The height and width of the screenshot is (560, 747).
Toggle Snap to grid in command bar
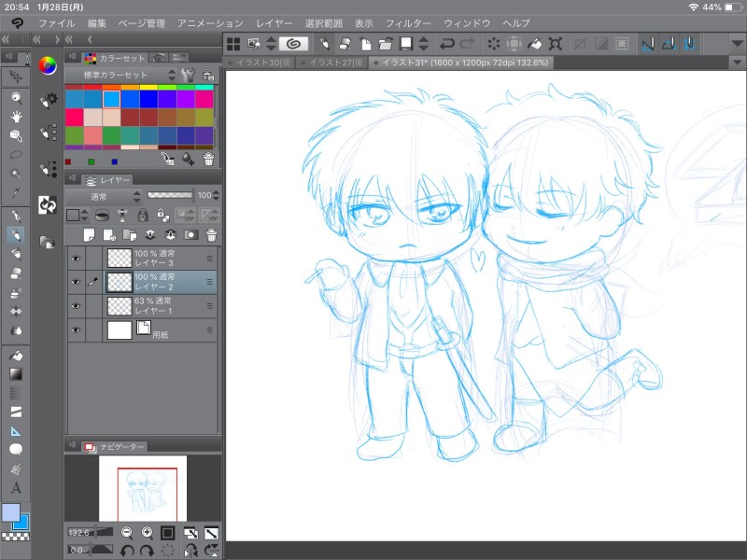tap(689, 44)
